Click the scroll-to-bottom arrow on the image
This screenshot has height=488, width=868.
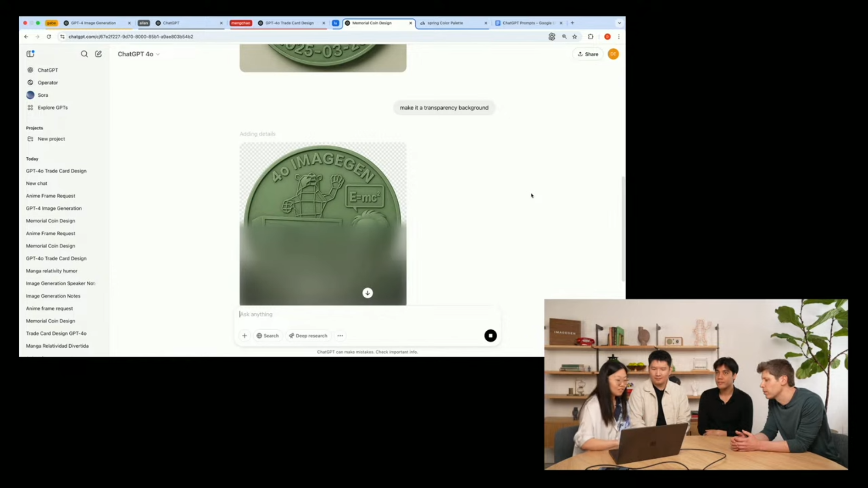(367, 293)
